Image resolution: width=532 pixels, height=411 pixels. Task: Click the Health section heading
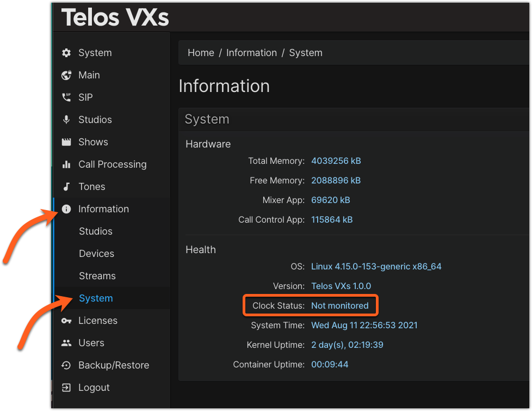coord(201,250)
